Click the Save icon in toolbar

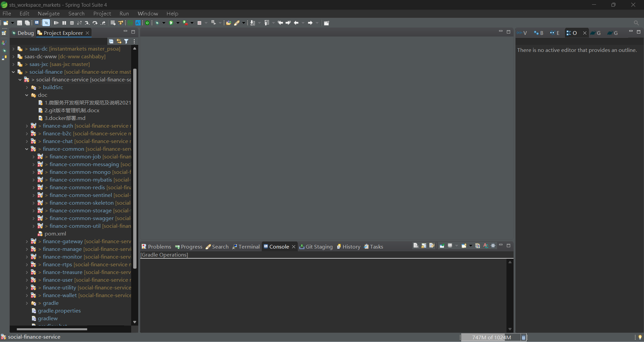click(x=19, y=23)
